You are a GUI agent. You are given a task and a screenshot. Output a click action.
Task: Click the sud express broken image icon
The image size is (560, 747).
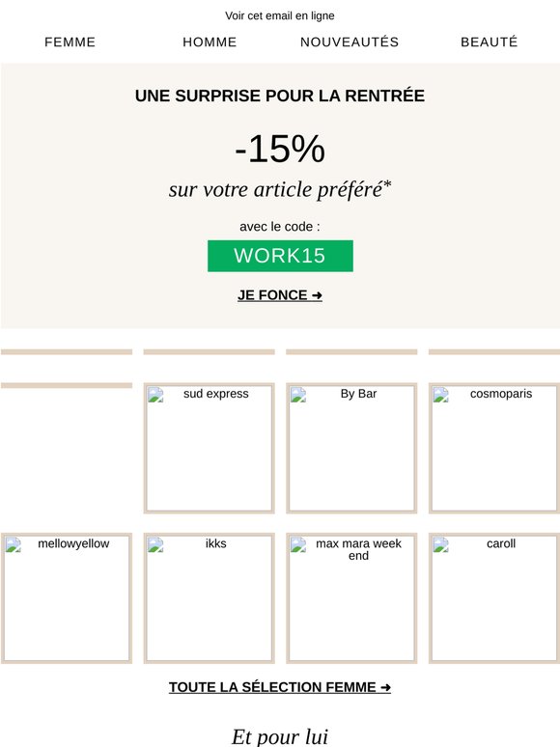coord(155,395)
